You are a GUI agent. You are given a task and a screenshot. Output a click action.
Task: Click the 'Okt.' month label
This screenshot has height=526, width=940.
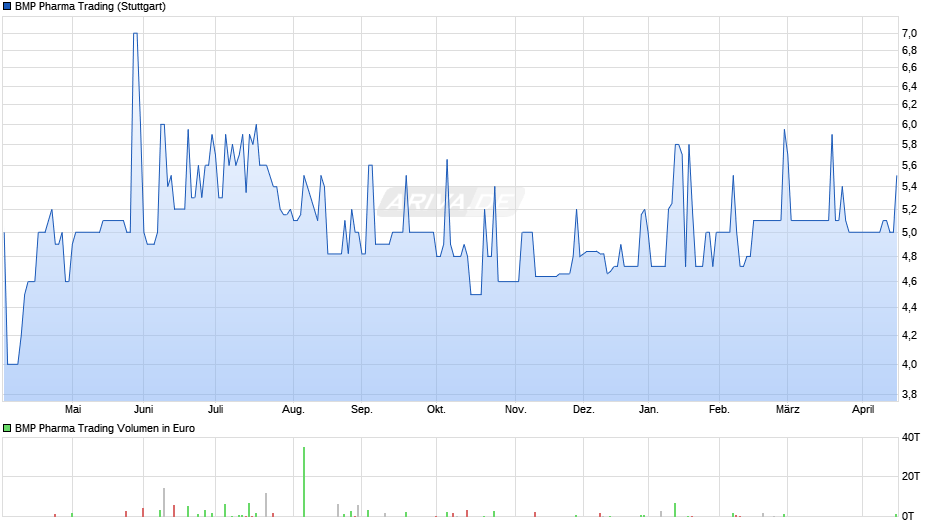[436, 409]
